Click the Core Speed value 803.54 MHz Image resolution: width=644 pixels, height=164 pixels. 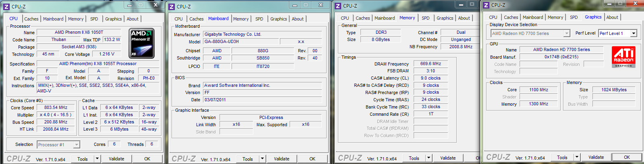[x=56, y=107]
